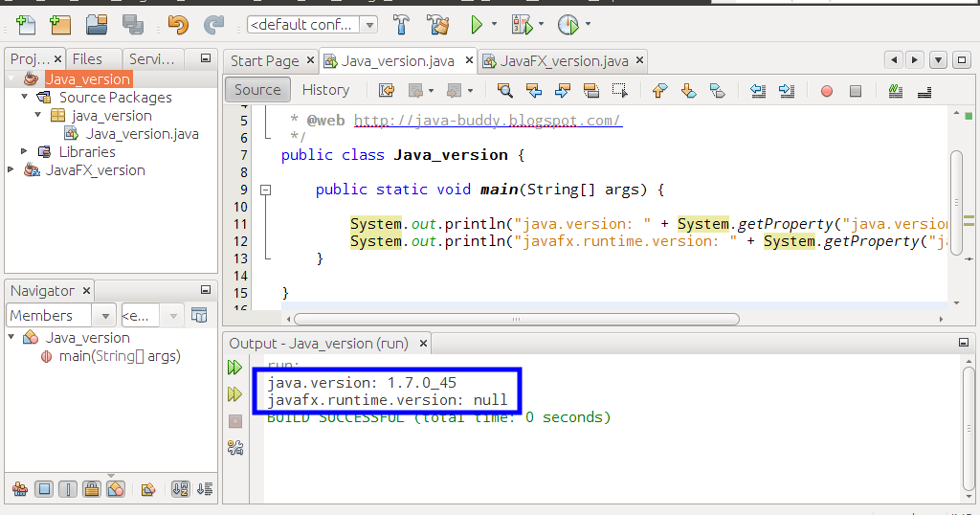Start macro recording red button
This screenshot has width=980, height=515.
tap(826, 91)
